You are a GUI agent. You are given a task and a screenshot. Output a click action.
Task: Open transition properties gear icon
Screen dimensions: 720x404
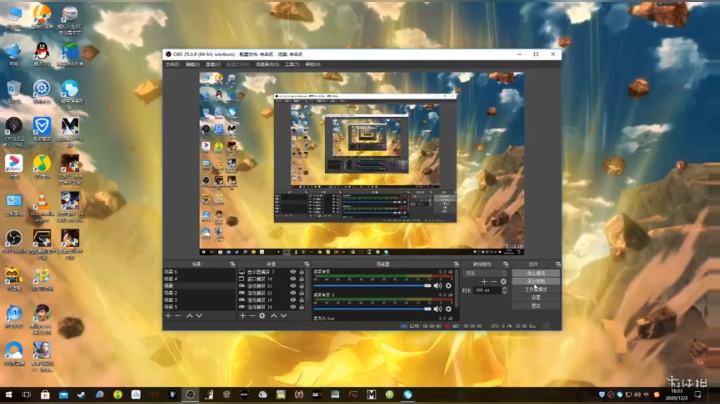point(504,281)
